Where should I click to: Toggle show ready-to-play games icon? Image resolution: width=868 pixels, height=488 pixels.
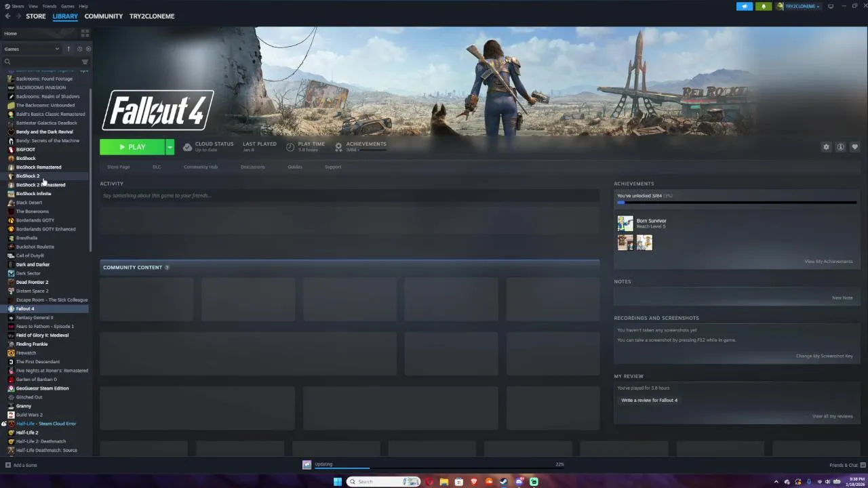click(88, 49)
